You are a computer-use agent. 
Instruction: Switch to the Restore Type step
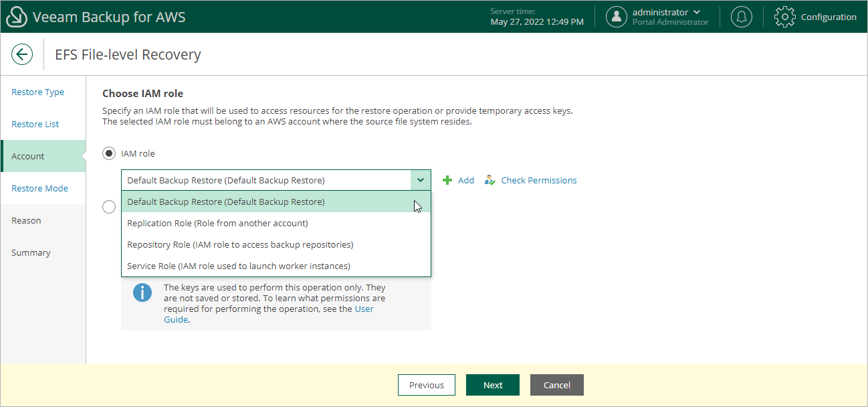(x=37, y=92)
